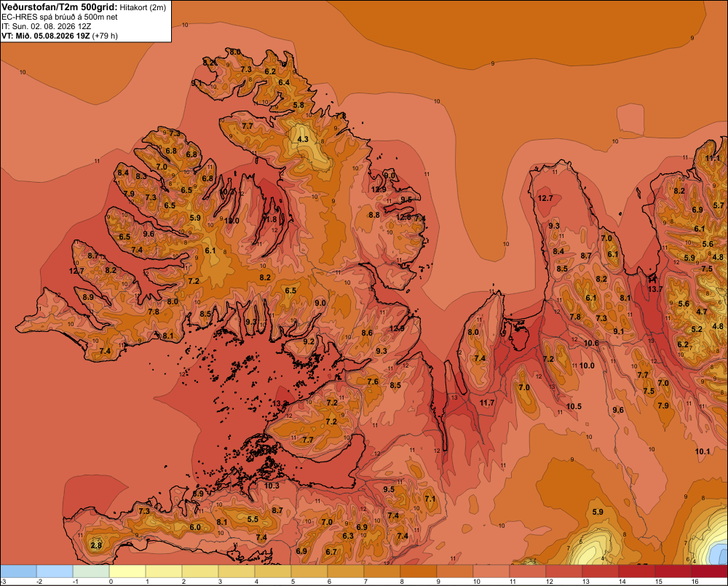Click the 12.7 label on northern peninsula

tap(545, 198)
